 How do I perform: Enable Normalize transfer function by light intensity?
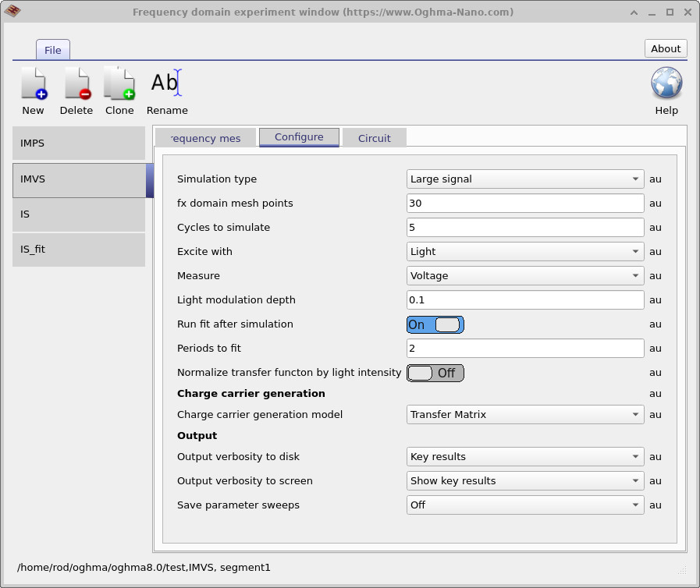[x=435, y=373]
